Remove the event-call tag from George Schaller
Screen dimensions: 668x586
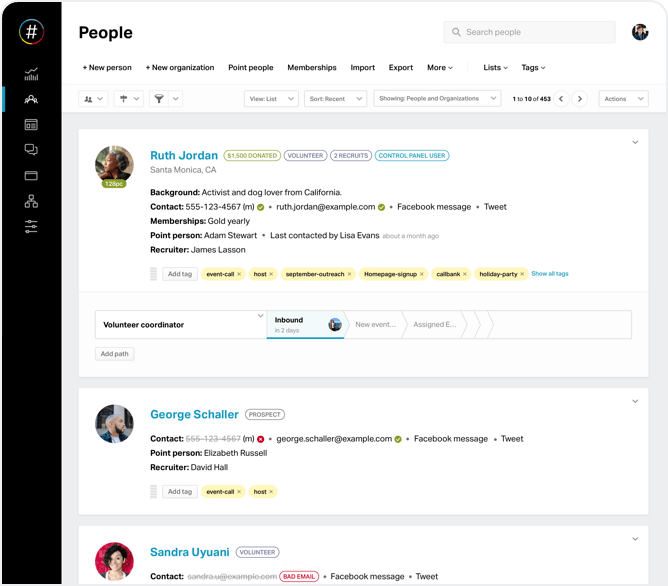point(239,492)
